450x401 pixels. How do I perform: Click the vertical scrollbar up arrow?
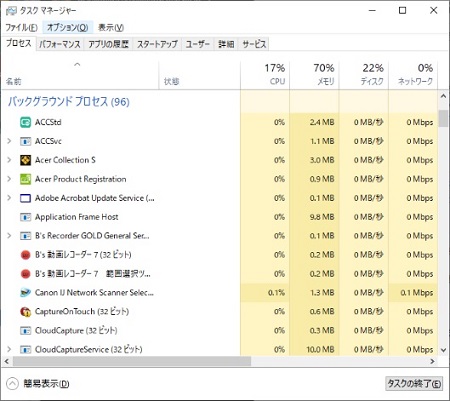point(443,96)
